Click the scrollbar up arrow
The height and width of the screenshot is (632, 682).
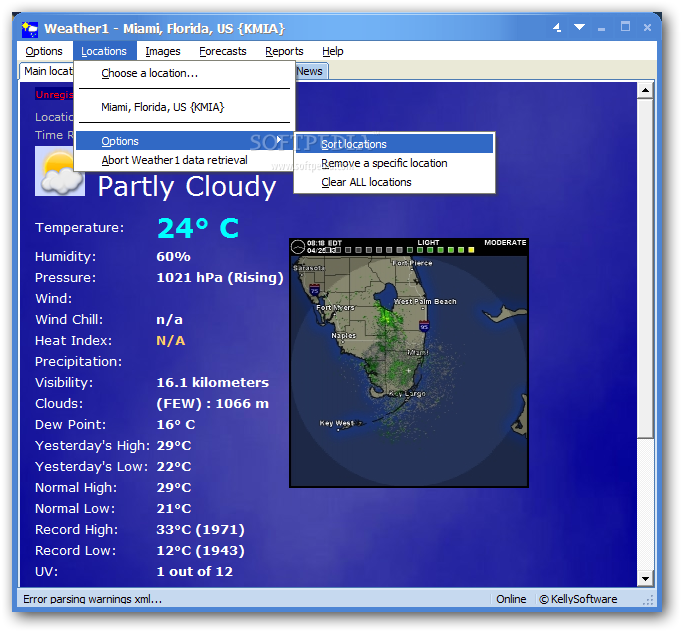pos(645,90)
